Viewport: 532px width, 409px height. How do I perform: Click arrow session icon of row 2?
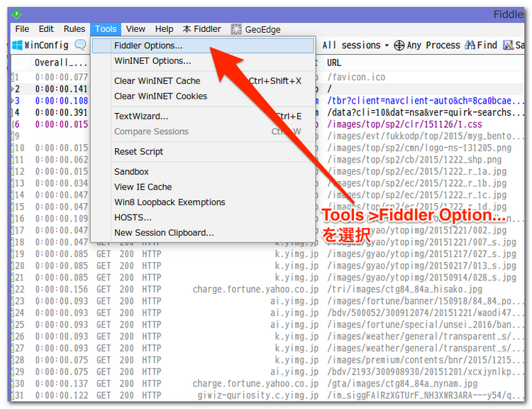[13, 89]
